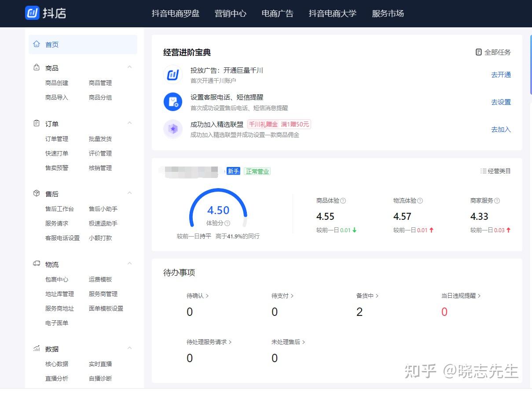Collapse the 订单 sidebar section
The image size is (532, 393).
129,123
